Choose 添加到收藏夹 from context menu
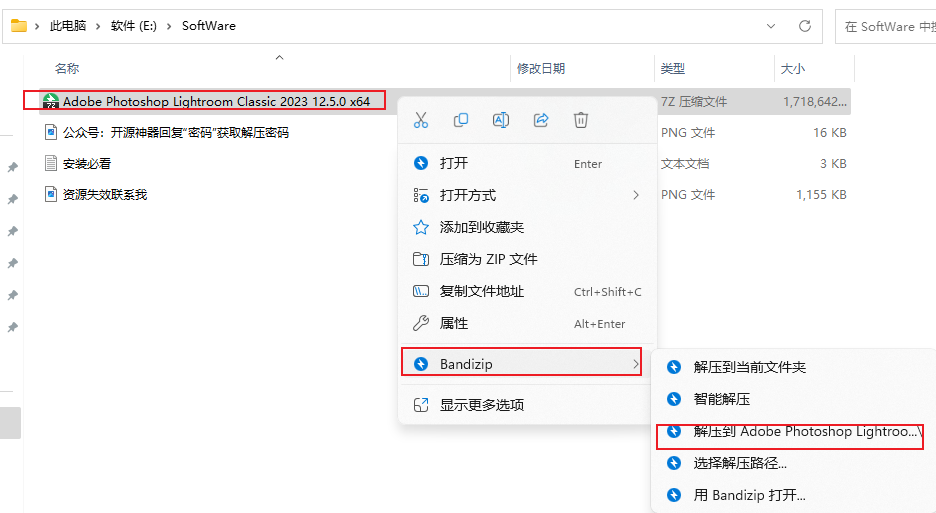 click(x=528, y=227)
